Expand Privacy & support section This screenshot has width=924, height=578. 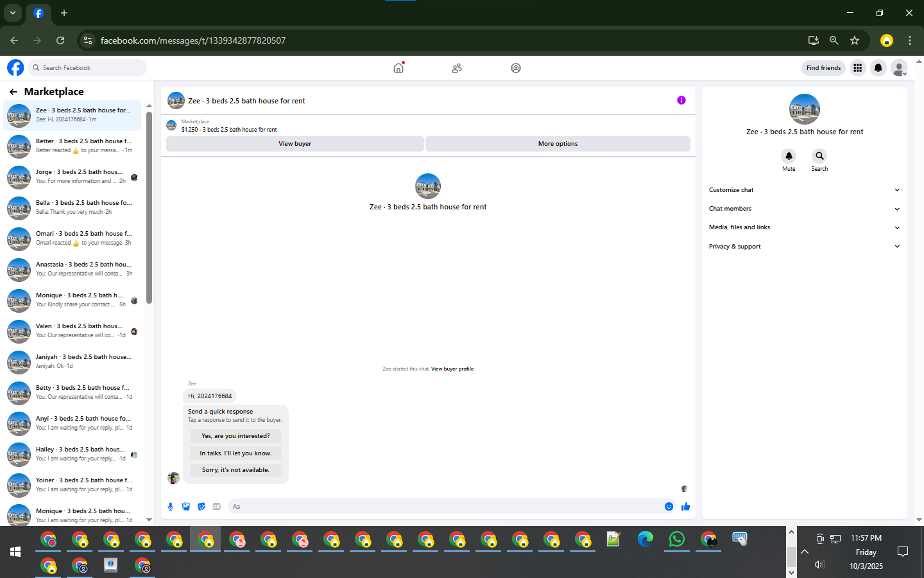[805, 247]
